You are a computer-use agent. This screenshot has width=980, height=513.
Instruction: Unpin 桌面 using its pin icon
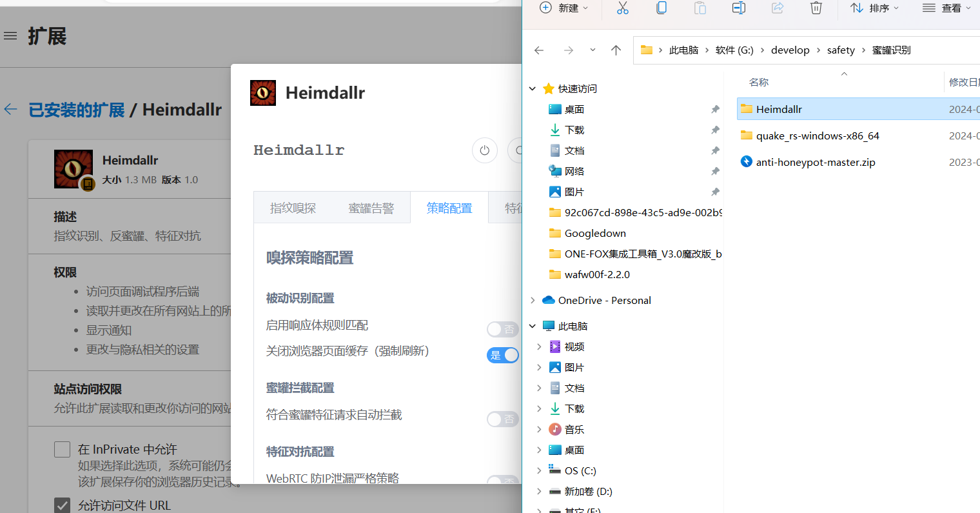pyautogui.click(x=715, y=110)
